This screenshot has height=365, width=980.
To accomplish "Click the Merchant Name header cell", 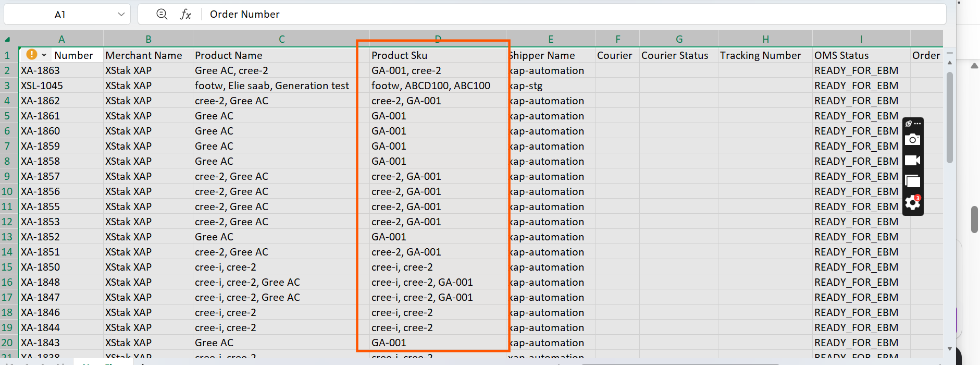I will (148, 55).
